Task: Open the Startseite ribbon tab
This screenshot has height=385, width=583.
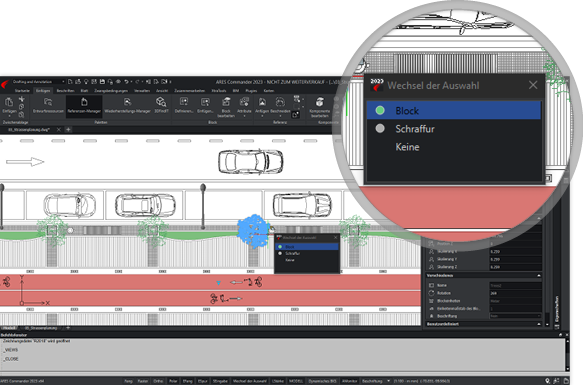Action: click(x=22, y=91)
